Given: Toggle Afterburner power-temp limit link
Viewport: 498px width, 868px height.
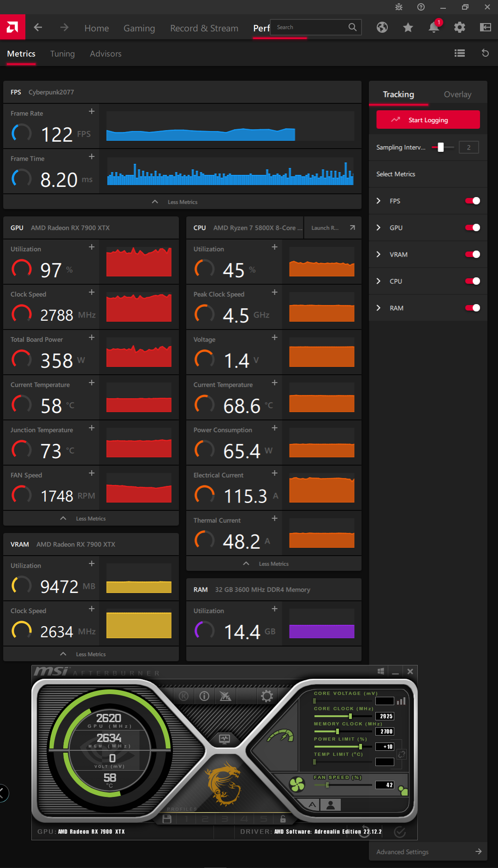Looking at the screenshot, I should click(x=402, y=754).
